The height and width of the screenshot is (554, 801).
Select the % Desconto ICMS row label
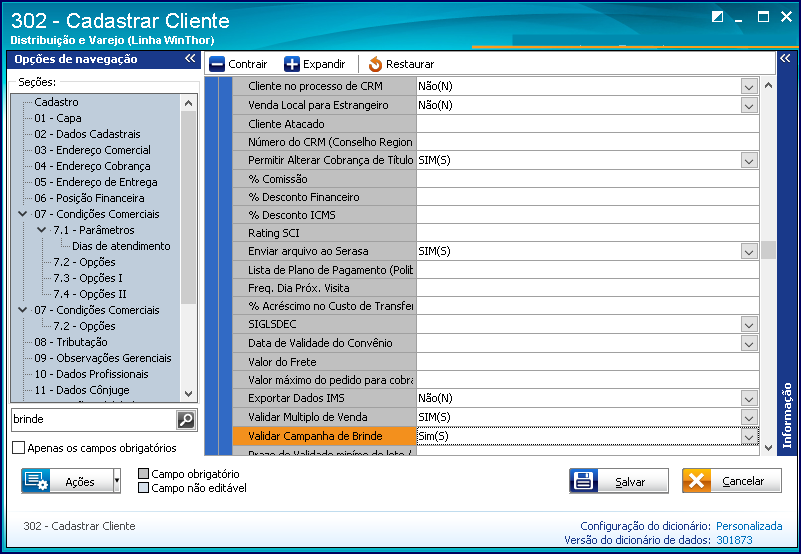(x=292, y=215)
